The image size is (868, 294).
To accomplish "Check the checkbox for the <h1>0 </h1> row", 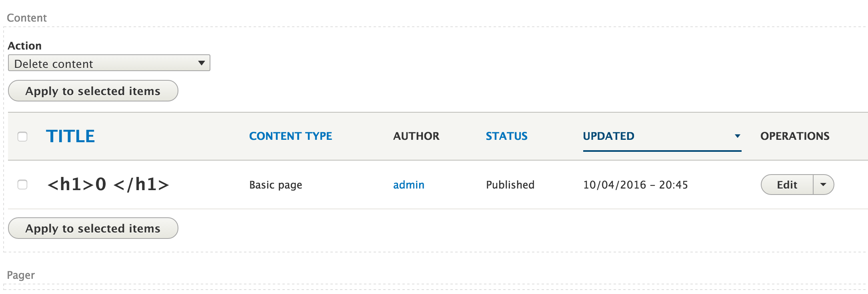I will click(x=23, y=185).
